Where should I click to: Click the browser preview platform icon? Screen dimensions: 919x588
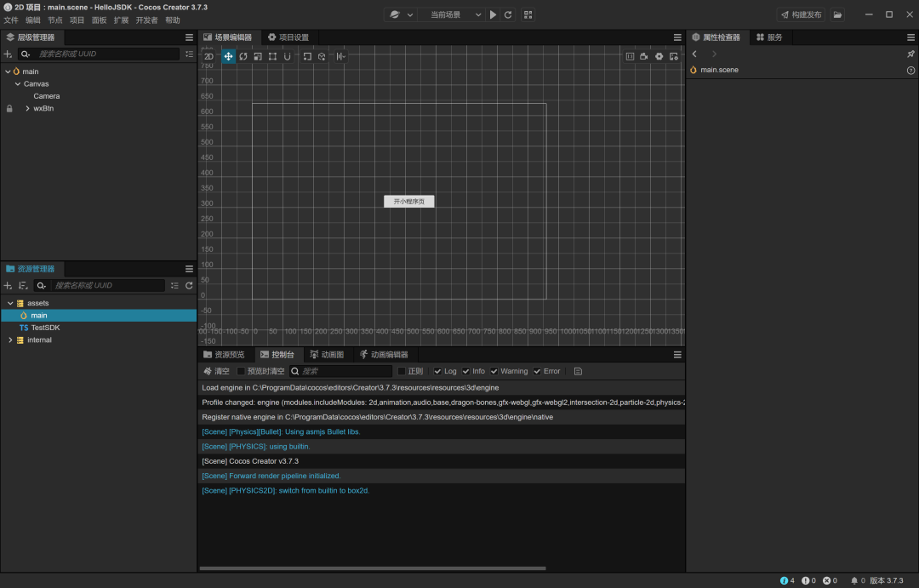coord(395,14)
